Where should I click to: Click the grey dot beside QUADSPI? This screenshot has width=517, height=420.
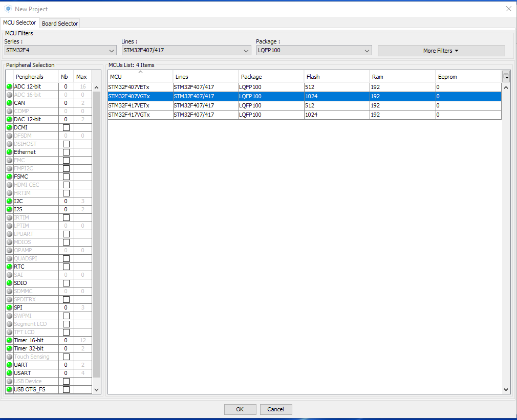point(10,258)
